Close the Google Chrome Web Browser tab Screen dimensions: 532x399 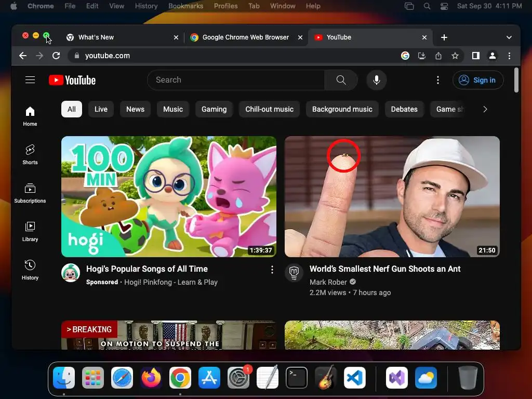(300, 37)
